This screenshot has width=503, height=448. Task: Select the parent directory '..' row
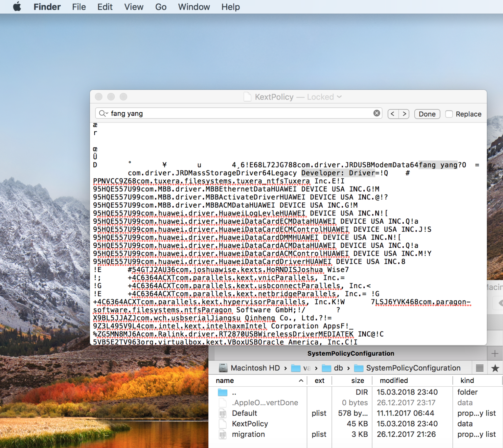pyautogui.click(x=356, y=392)
